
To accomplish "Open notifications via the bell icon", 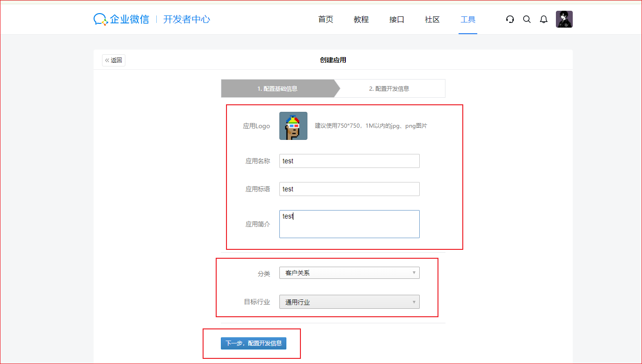I will click(x=544, y=19).
